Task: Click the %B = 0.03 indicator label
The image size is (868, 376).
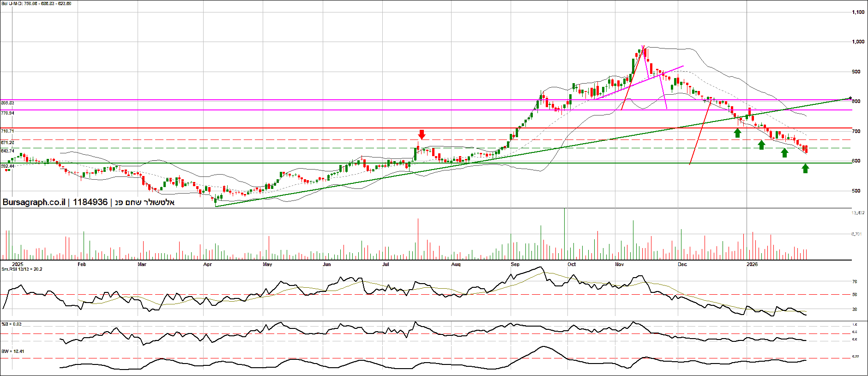Action: click(x=12, y=324)
